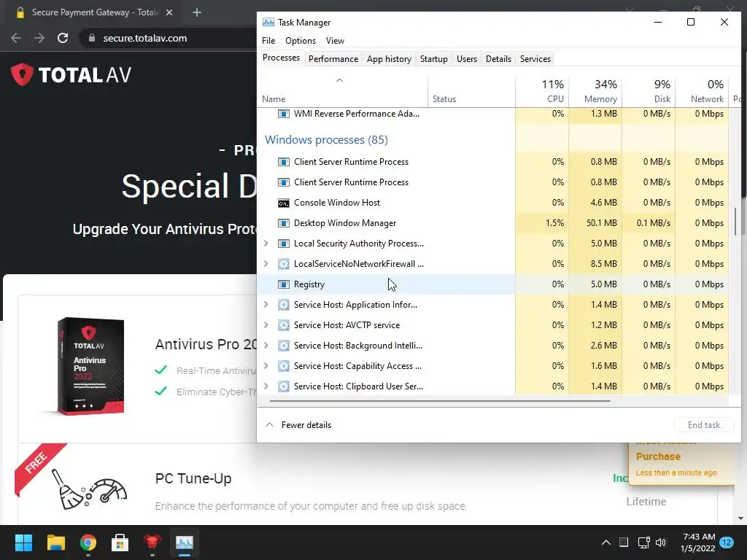This screenshot has width=747, height=560.
Task: Click the LocalServiceNoNetworkFirewall gear icon
Action: (x=284, y=264)
